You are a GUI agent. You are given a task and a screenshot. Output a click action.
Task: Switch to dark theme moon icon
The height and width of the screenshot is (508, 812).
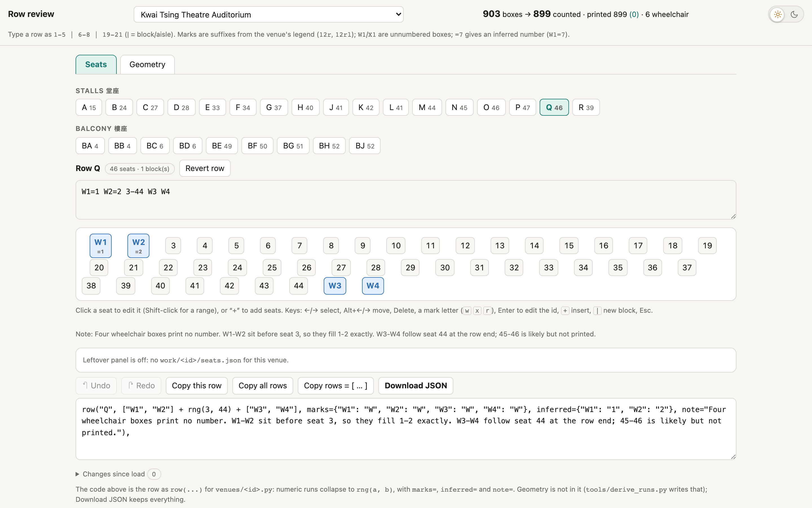794,14
